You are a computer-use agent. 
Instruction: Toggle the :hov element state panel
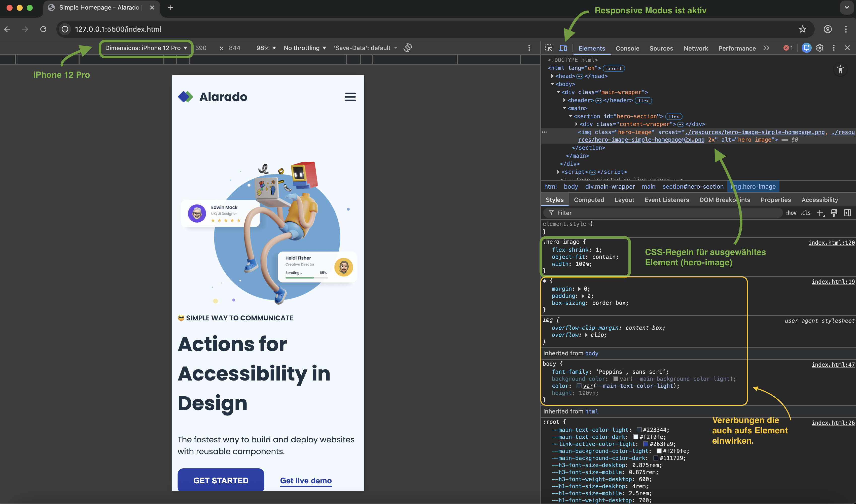(791, 213)
